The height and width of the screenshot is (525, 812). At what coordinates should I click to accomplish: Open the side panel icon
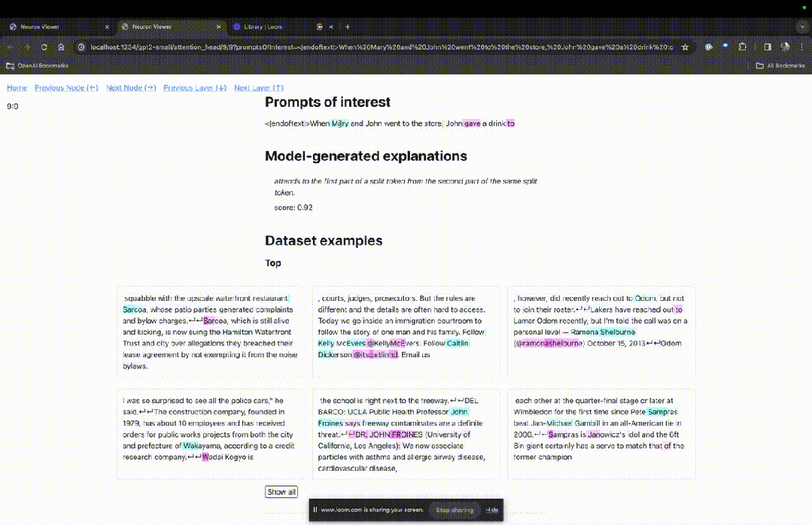coord(765,46)
